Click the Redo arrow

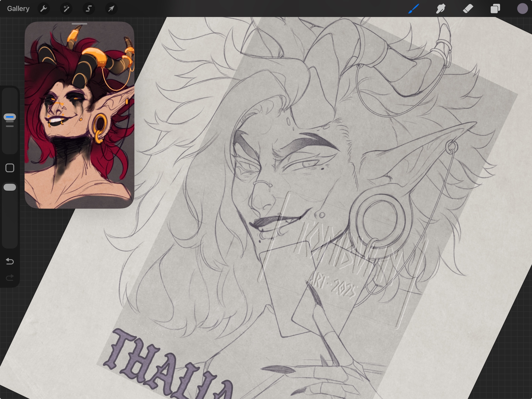tap(10, 278)
